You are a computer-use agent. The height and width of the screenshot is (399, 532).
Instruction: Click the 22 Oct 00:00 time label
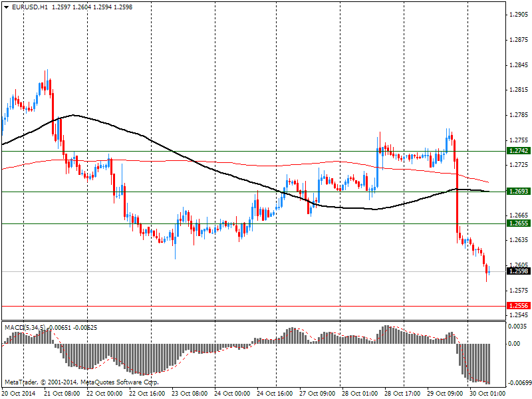pos(104,394)
